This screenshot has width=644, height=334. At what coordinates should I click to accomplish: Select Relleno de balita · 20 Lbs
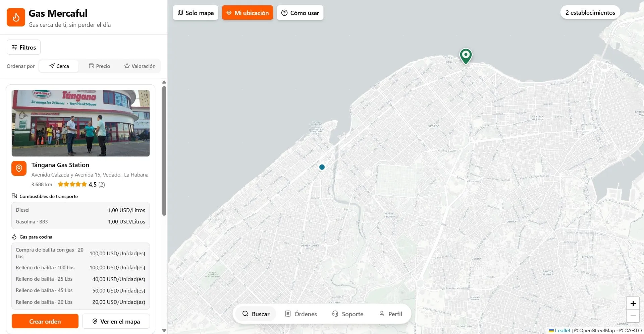click(80, 302)
